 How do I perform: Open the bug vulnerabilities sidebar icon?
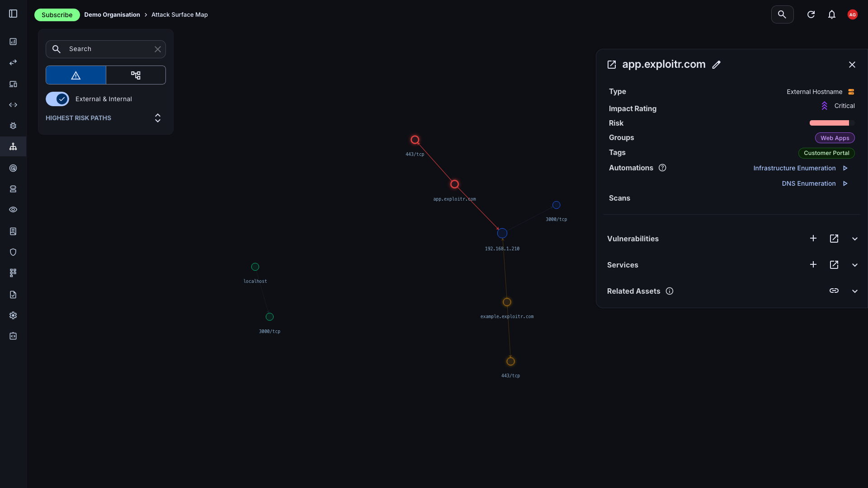pyautogui.click(x=13, y=126)
